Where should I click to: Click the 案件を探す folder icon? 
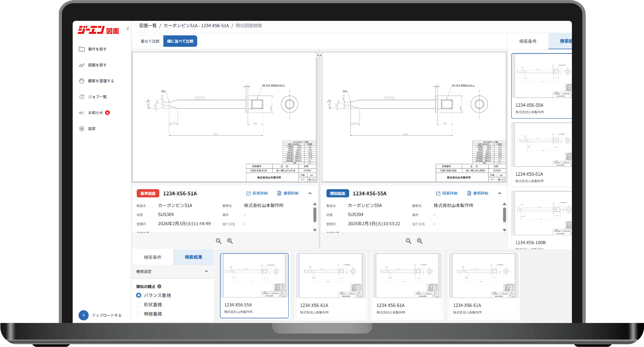coord(82,49)
